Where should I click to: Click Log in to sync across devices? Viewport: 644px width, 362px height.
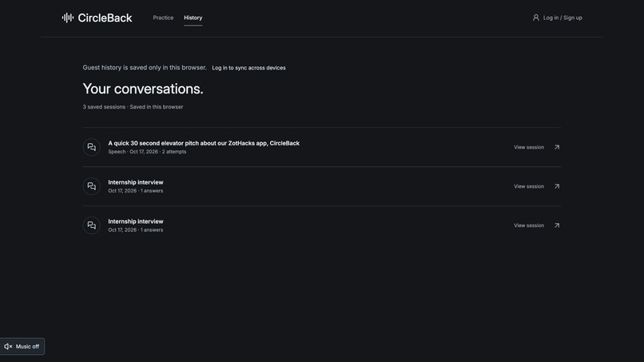click(248, 68)
